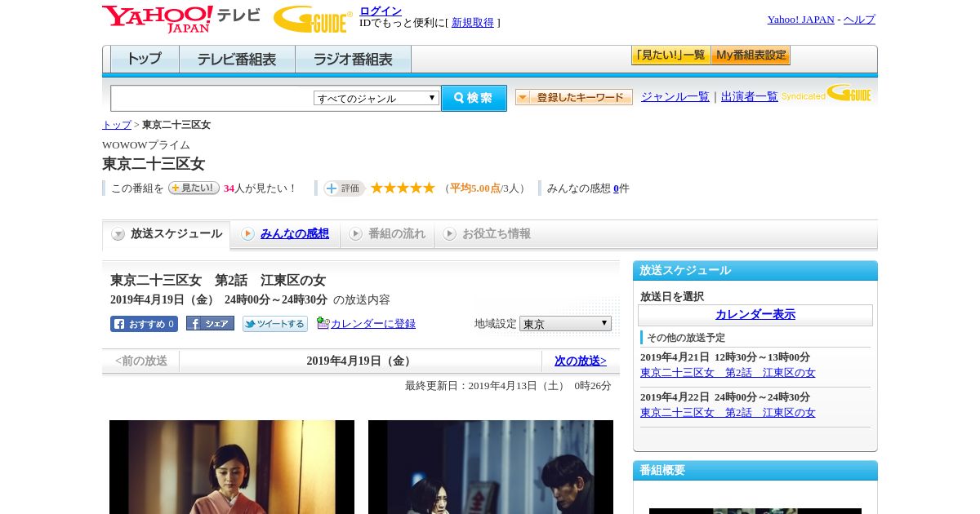Click the 番組の流れ tab arrow icon
The height and width of the screenshot is (514, 980).
click(355, 234)
